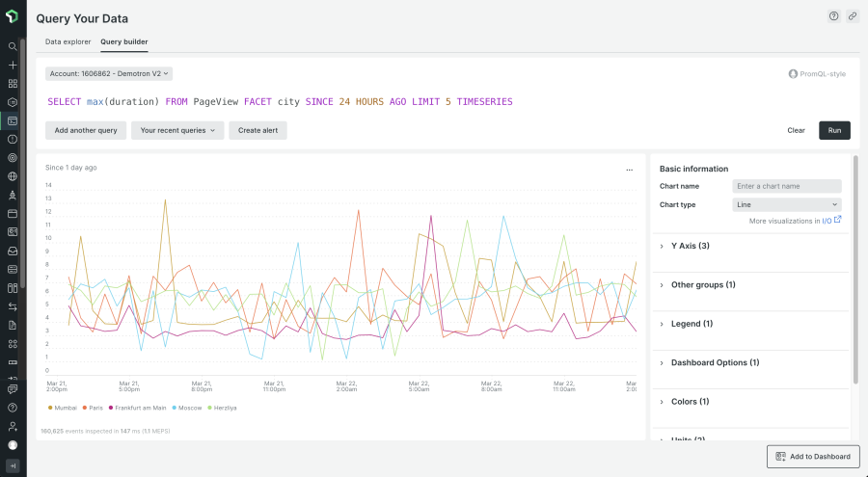868x477 pixels.
Task: Click the search magnifier icon in sidebar
Action: click(13, 46)
